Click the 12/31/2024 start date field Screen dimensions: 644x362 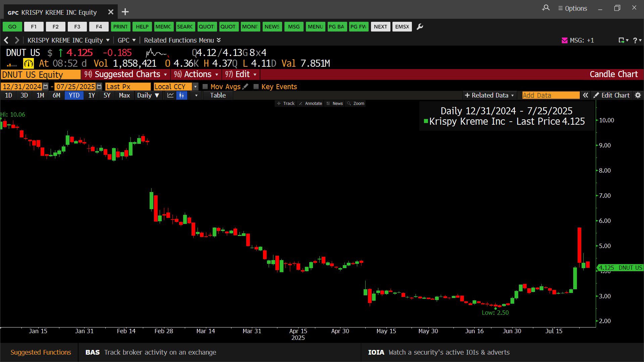point(21,86)
